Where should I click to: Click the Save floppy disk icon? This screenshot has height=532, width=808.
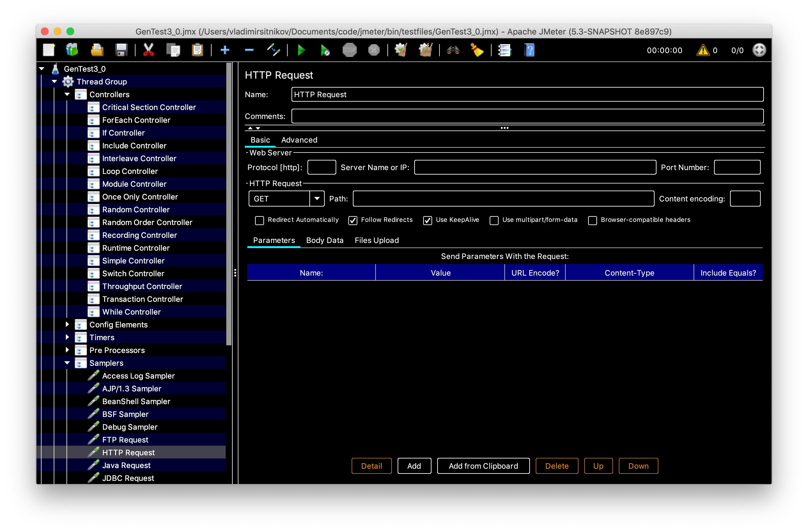121,50
